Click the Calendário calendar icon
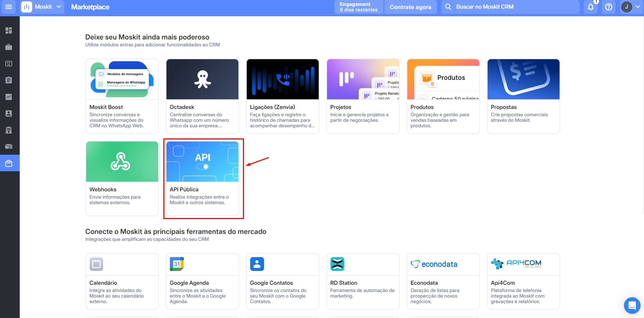This screenshot has height=318, width=644. (96, 264)
